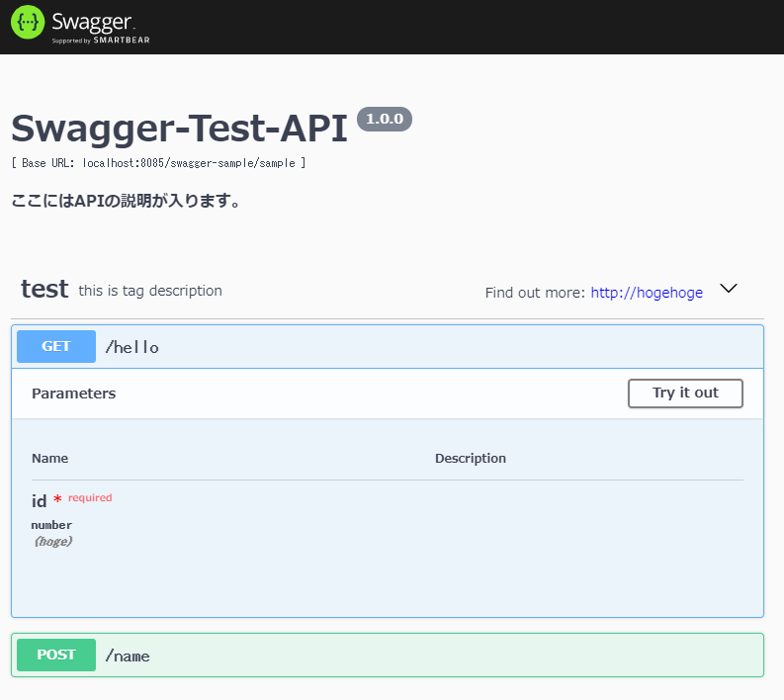784x700 pixels.
Task: Click 'Supported by SMARTBEAR' text
Action: point(101,40)
